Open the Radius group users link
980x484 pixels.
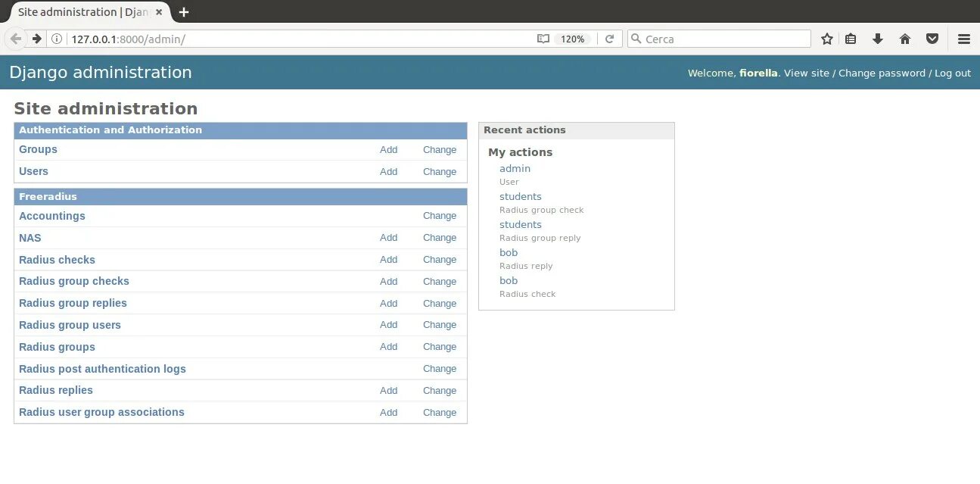[70, 325]
